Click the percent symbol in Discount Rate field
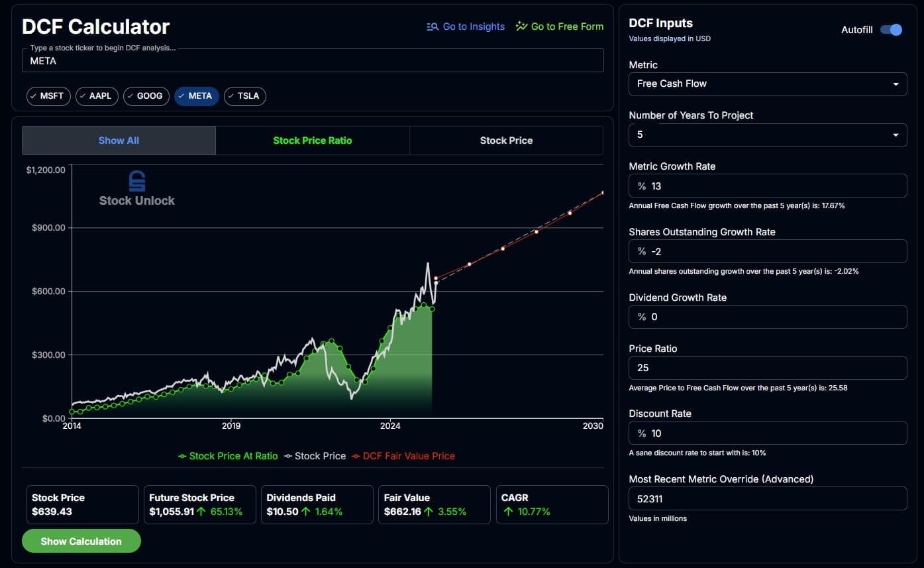 pyautogui.click(x=641, y=433)
